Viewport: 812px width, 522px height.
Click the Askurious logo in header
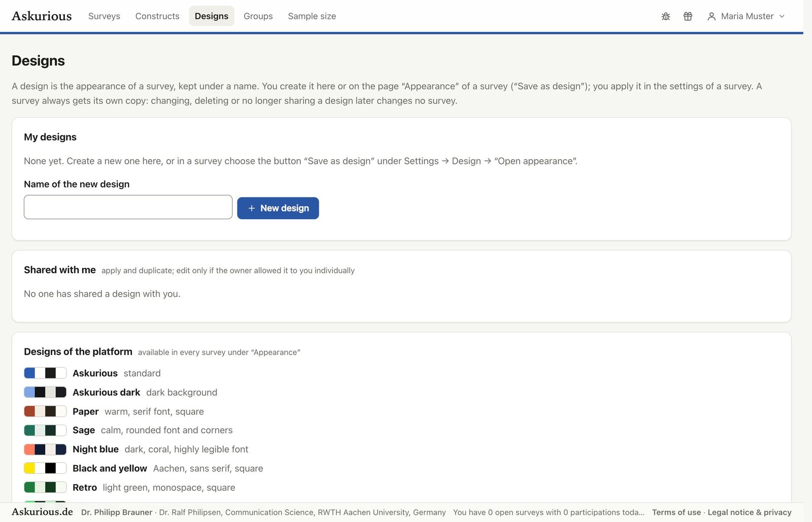point(42,16)
